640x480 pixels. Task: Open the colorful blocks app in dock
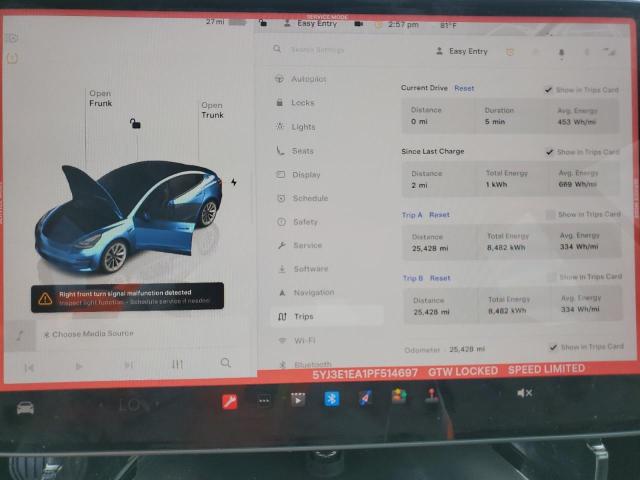399,396
